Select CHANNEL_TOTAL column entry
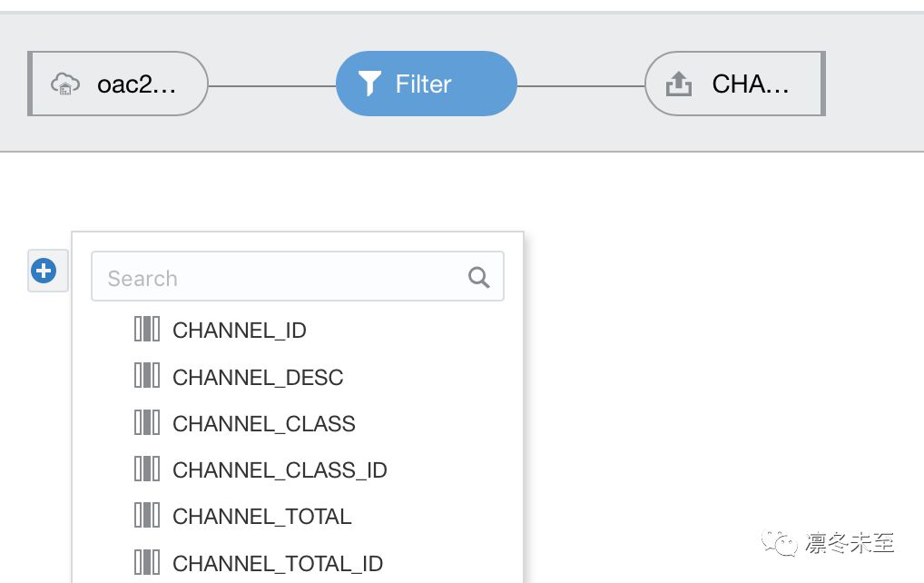924x583 pixels. click(261, 517)
